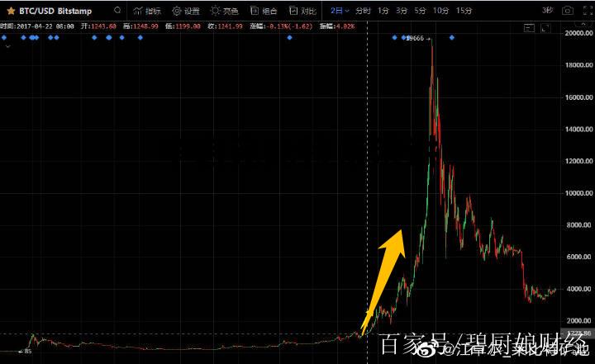This screenshot has height=364, width=595.
Task: Click the 2000.00 price axis label
Action: [x=580, y=320]
